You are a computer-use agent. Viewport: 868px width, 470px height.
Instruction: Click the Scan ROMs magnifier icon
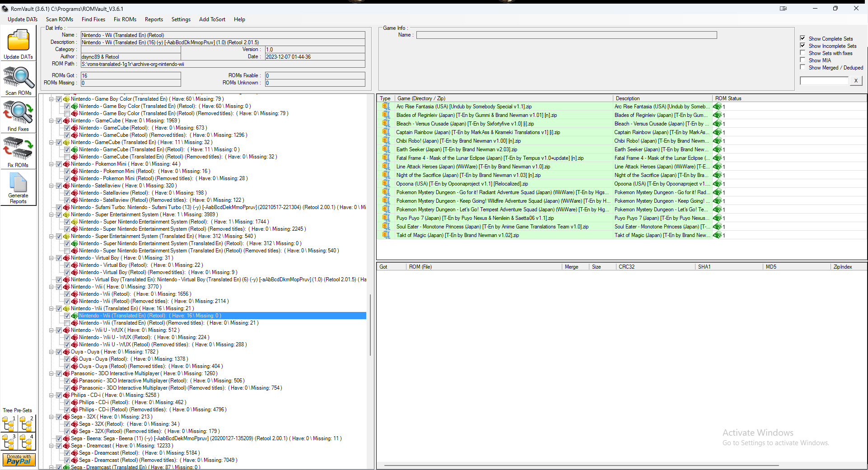tap(19, 77)
